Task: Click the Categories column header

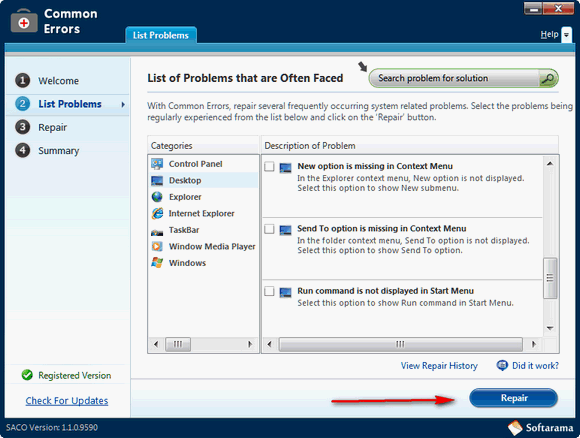Action: (203, 145)
